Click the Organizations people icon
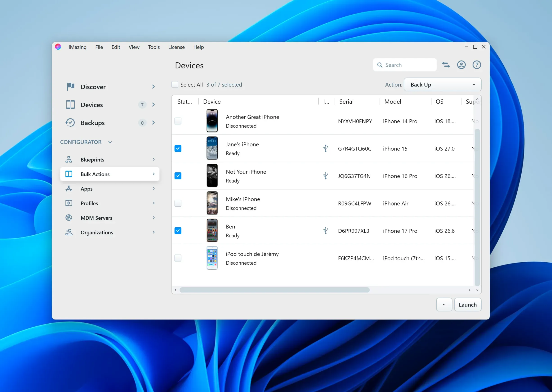This screenshot has height=392, width=552. pyautogui.click(x=69, y=232)
